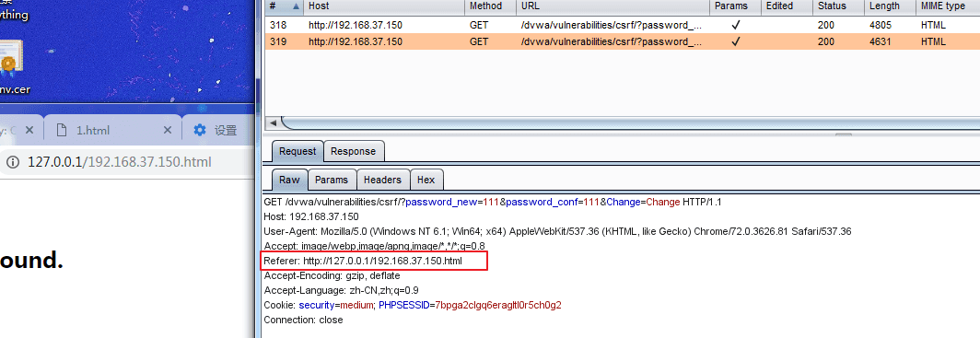Sort history by Host column
Viewport: 980px width, 338px height.
point(384,6)
